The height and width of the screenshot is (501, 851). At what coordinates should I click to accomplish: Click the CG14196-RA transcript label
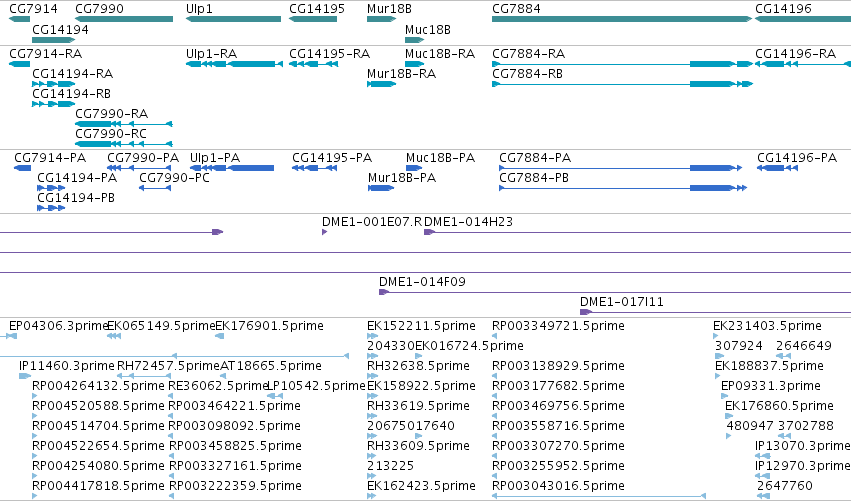point(796,54)
